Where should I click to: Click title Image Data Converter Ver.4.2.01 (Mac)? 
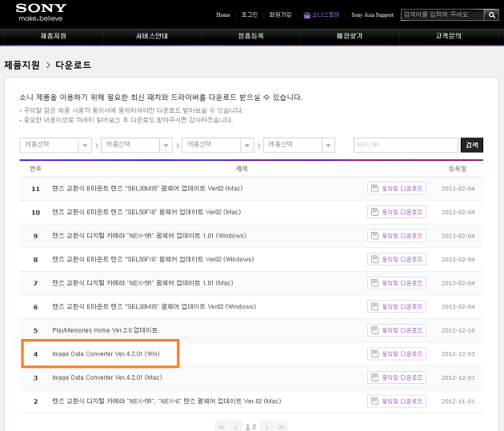107,377
